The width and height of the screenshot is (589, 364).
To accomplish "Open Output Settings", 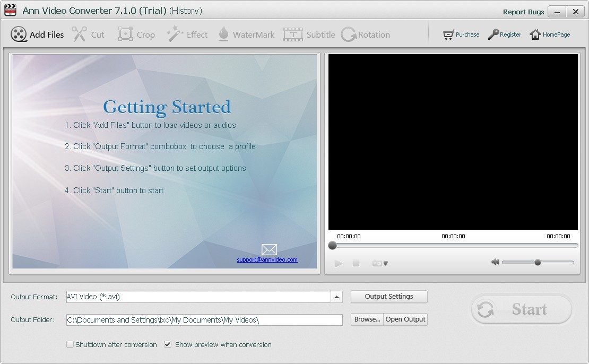I will (389, 297).
